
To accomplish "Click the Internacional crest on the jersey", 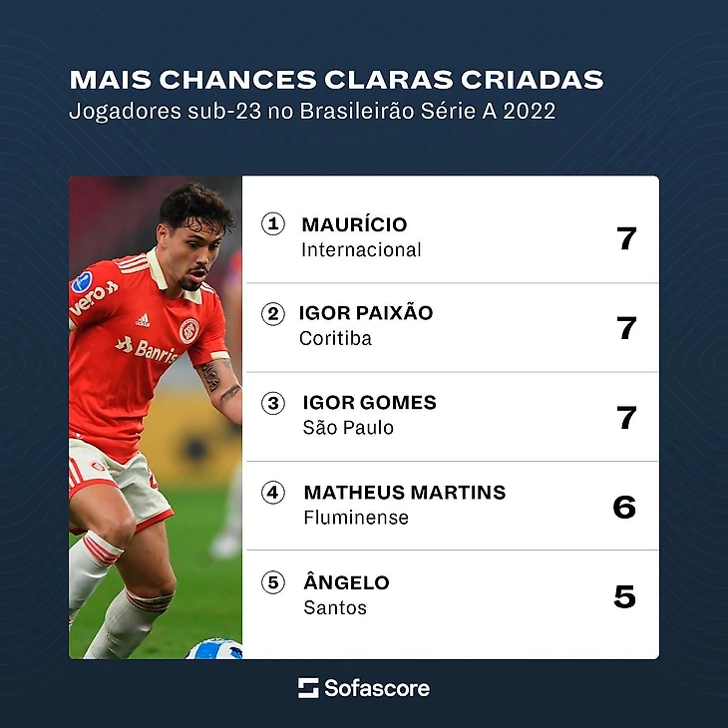I will [x=188, y=330].
